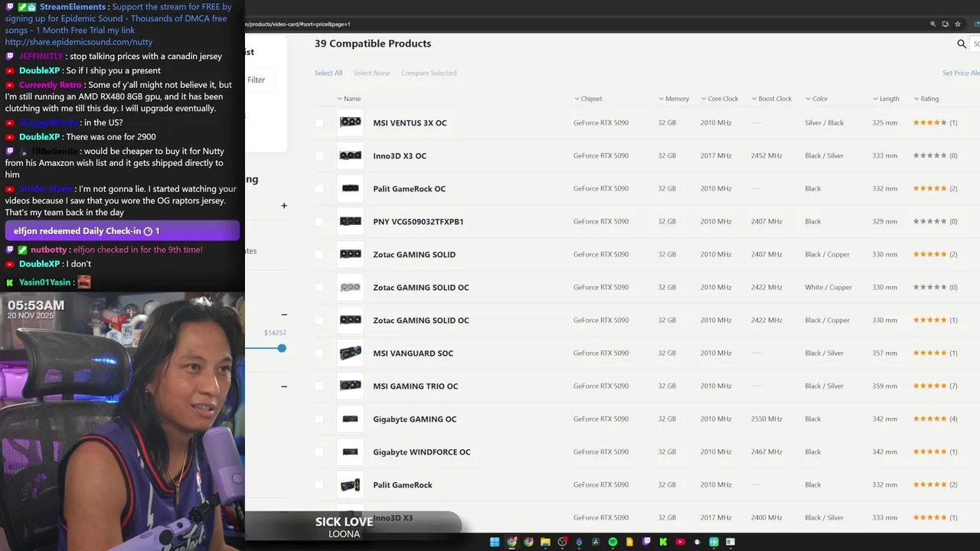Open the white Zotac GAMING SOLID OC link

click(421, 287)
